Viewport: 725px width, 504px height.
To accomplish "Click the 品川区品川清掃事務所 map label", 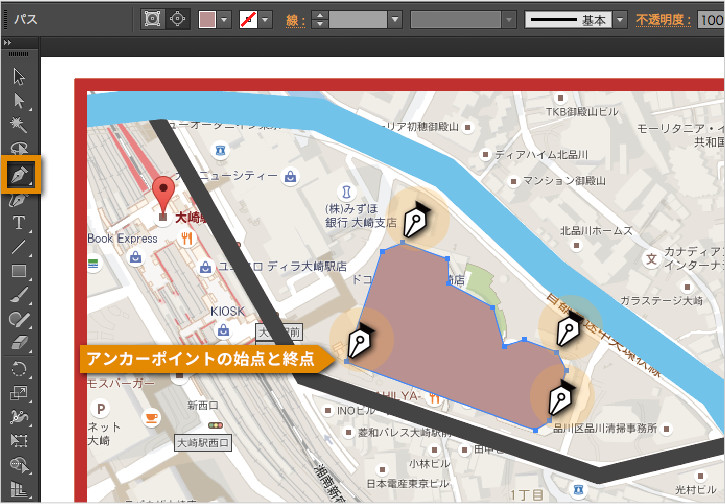I will pos(605,428).
